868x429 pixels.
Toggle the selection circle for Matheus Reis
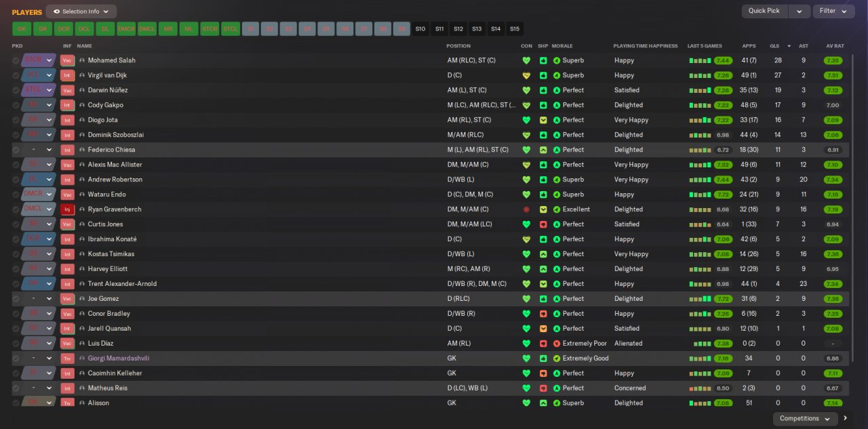click(x=16, y=388)
